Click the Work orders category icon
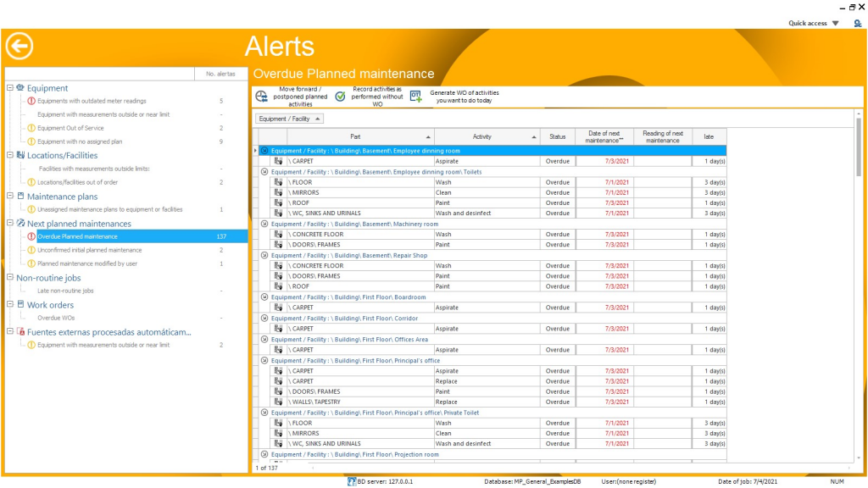The height and width of the screenshot is (488, 868). [20, 304]
